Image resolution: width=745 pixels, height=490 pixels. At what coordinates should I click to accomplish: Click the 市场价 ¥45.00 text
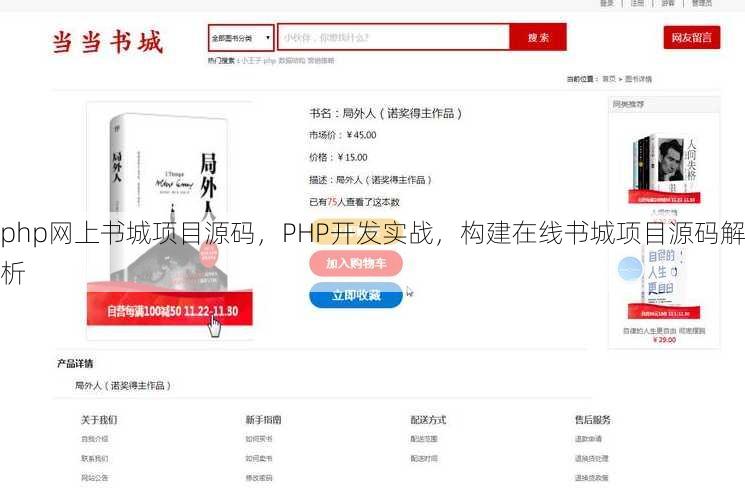343,135
